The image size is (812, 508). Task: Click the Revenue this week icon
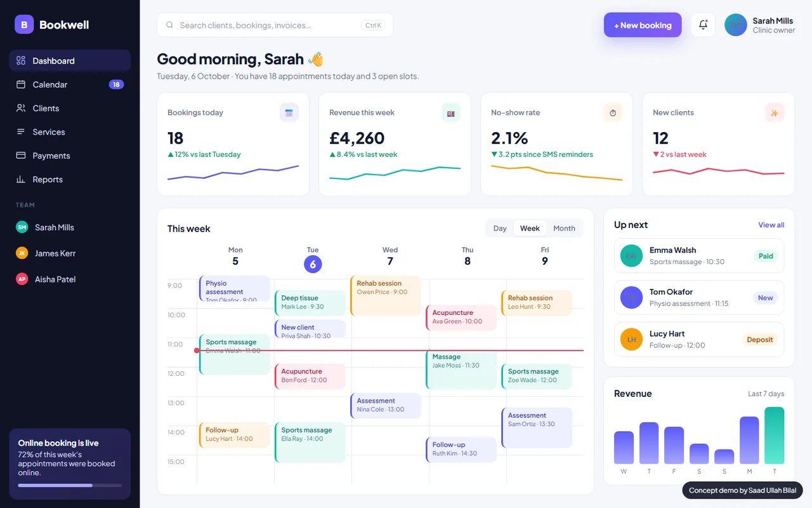[451, 112]
